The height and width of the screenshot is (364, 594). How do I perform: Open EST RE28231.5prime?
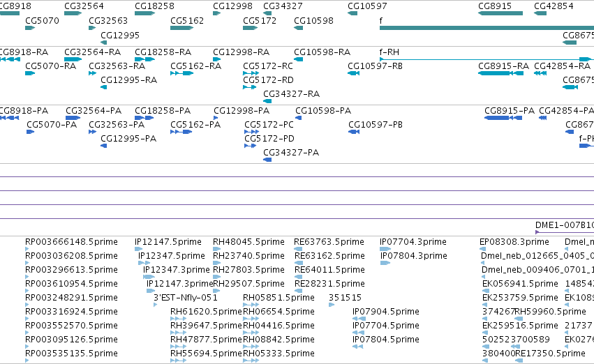pos(329,284)
